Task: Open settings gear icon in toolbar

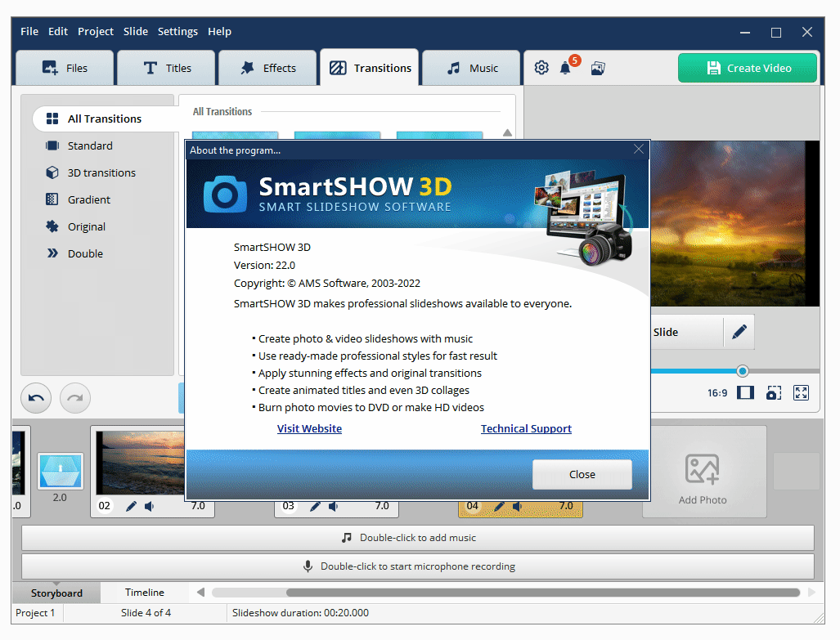Action: tap(541, 68)
